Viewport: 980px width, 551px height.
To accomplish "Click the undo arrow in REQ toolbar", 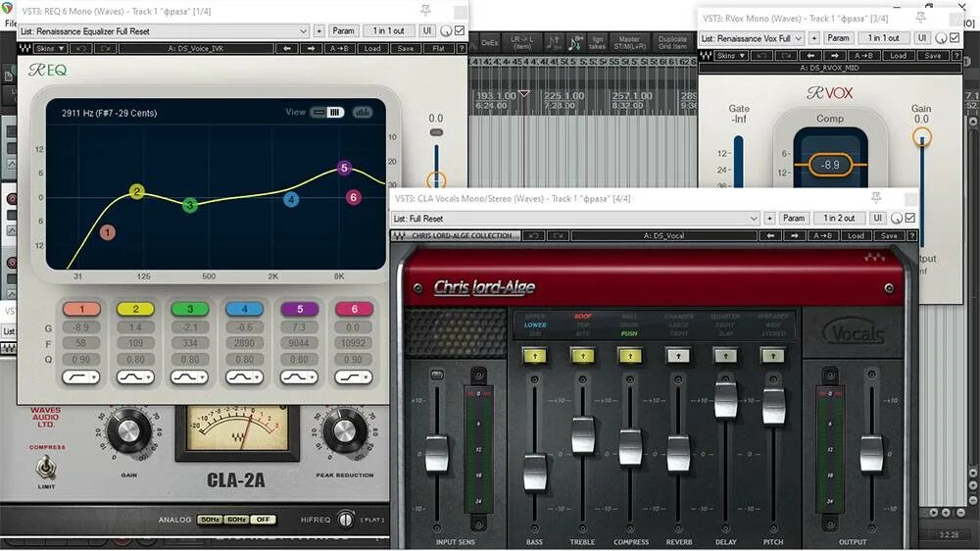I will coord(81,48).
